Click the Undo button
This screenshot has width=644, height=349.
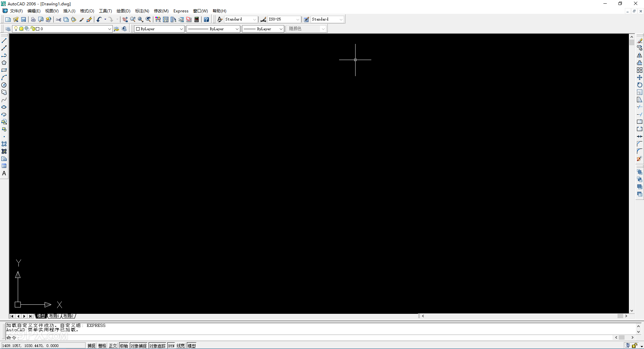click(x=99, y=19)
